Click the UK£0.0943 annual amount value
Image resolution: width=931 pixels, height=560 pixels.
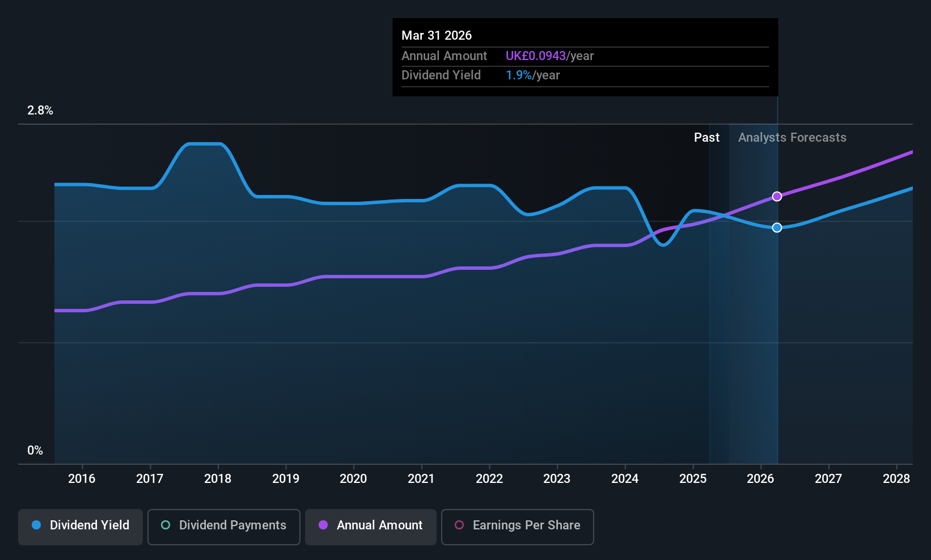tap(536, 56)
